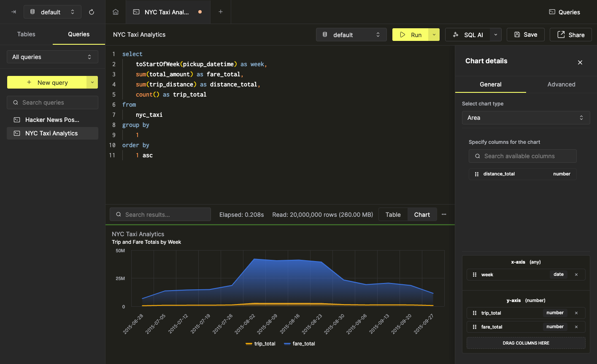Image resolution: width=597 pixels, height=364 pixels.
Task: Click the Save button
Action: pyautogui.click(x=525, y=35)
